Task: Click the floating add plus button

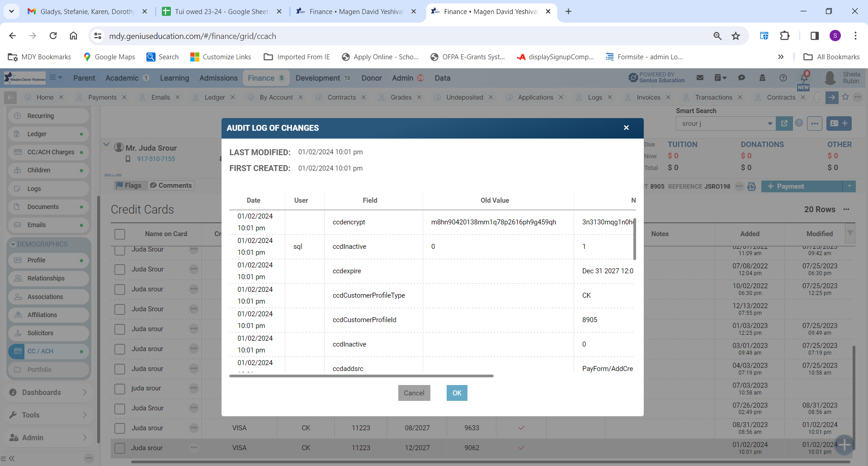Action: [844, 445]
